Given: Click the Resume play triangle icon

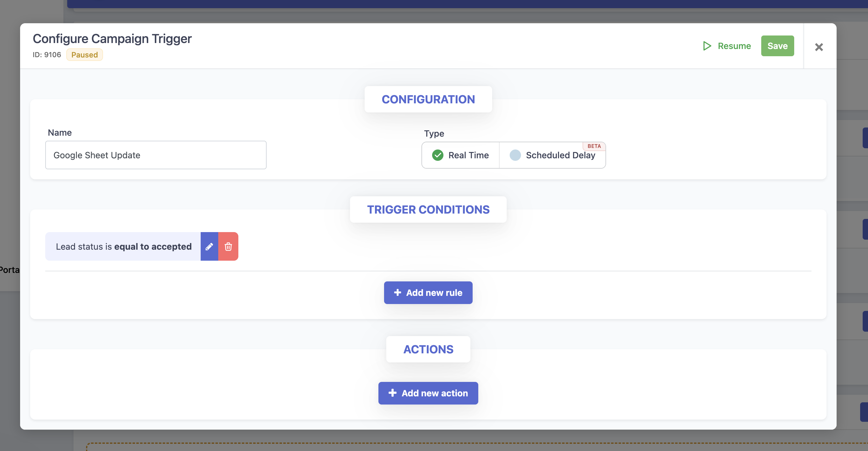Looking at the screenshot, I should pyautogui.click(x=707, y=46).
